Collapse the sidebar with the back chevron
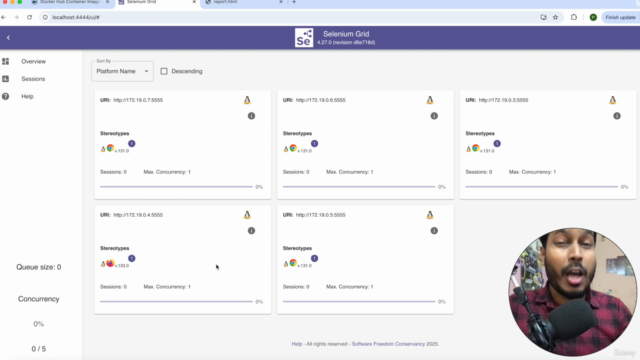The width and height of the screenshot is (640, 360). (8, 38)
